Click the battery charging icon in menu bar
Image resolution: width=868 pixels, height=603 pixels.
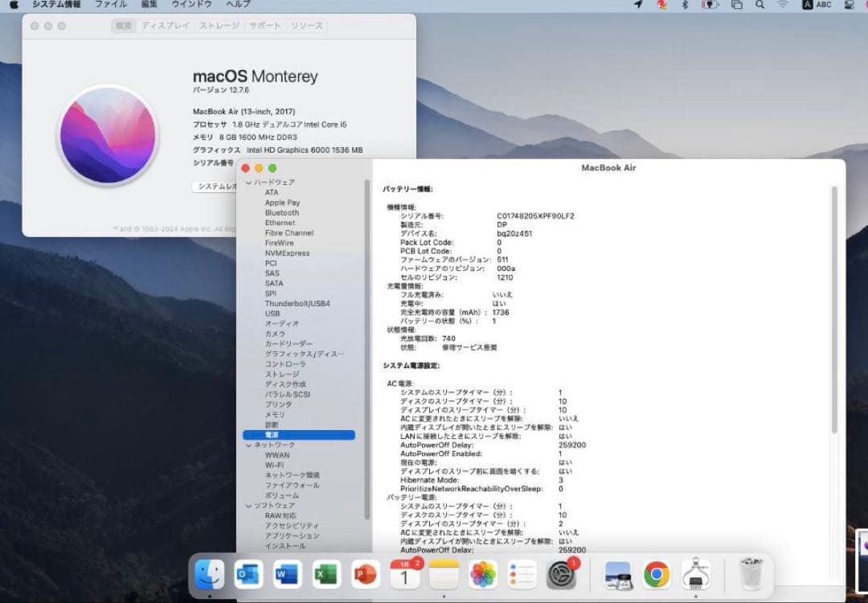click(710, 5)
